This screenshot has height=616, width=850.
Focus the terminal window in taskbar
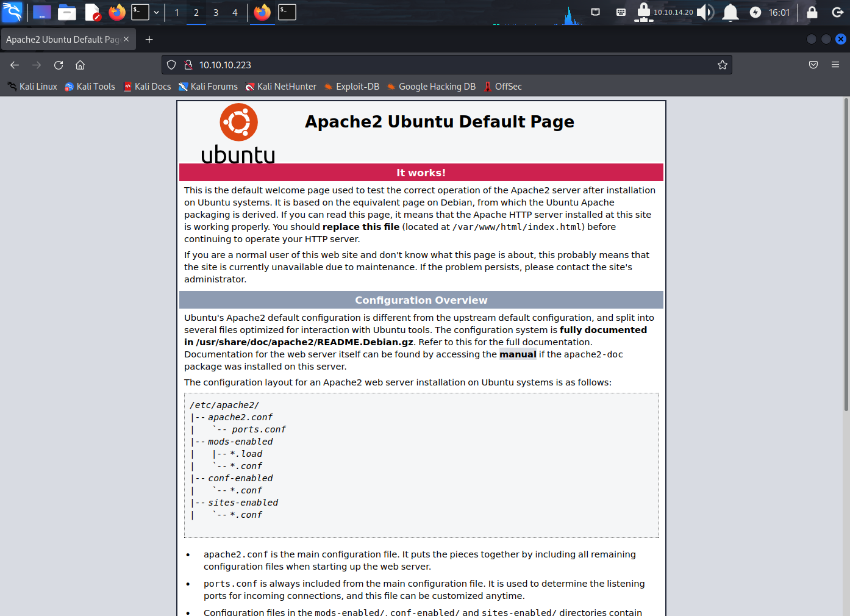pos(287,12)
